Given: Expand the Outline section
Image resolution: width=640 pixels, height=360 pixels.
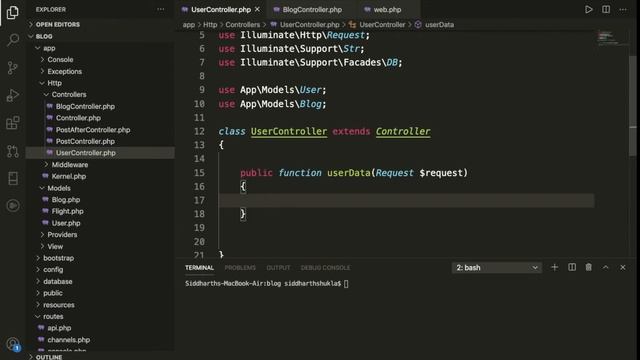Looking at the screenshot, I should (x=100, y=357).
